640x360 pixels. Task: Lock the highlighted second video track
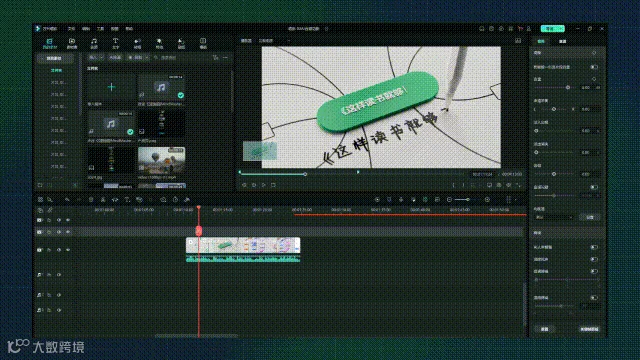coord(49,232)
